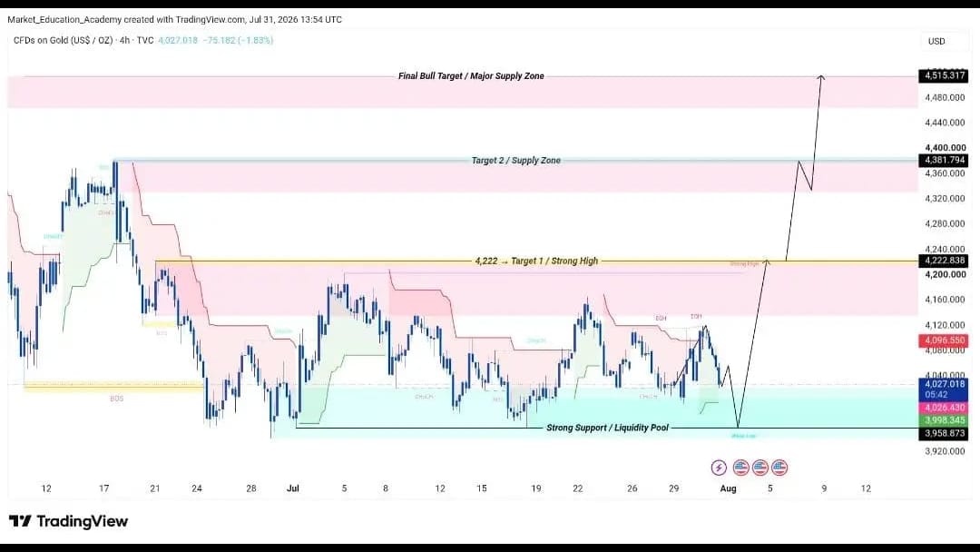The image size is (980, 552).
Task: Select the 4,381.794 price label
Action: click(943, 160)
